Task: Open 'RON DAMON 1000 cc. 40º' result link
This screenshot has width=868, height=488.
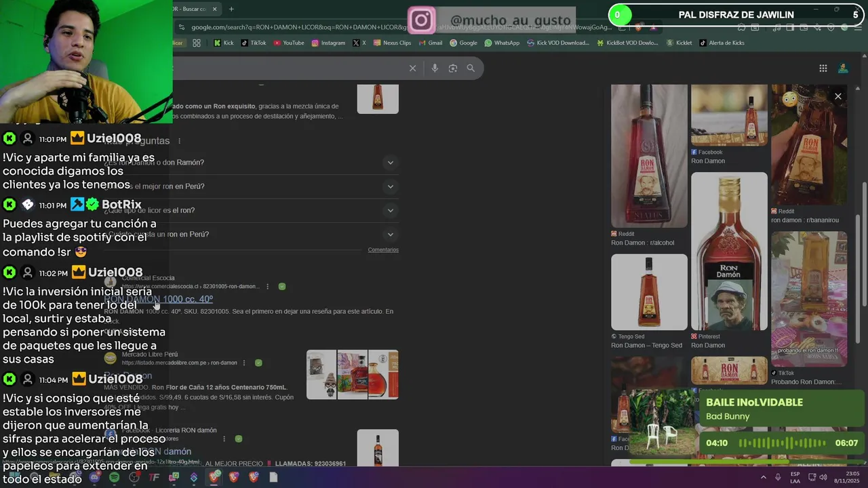Action: pyautogui.click(x=159, y=299)
